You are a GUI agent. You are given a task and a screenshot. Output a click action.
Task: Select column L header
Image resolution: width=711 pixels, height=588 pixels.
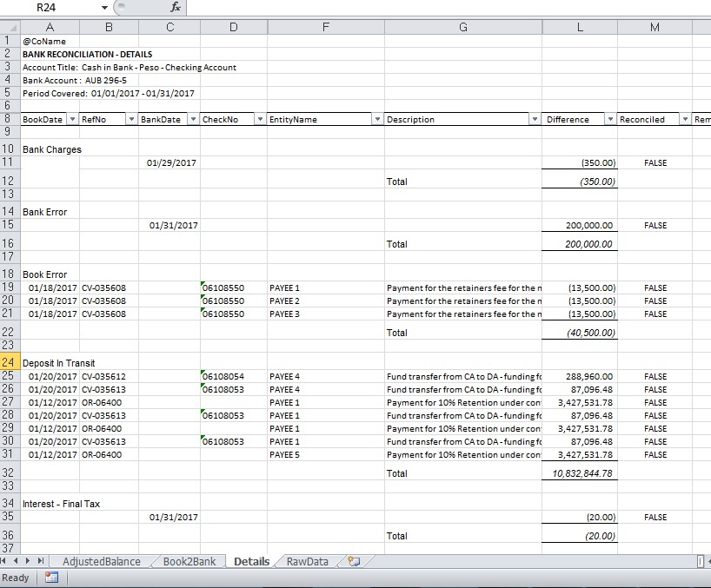tap(580, 27)
